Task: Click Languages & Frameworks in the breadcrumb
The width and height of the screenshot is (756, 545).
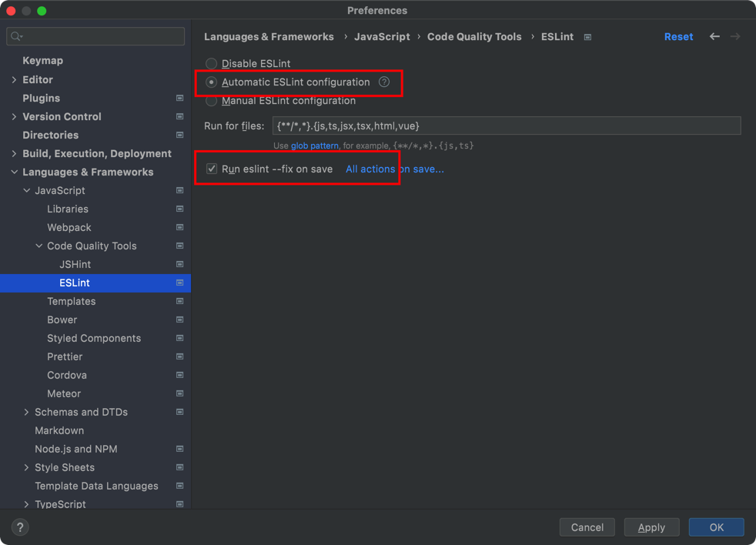Action: click(x=269, y=37)
